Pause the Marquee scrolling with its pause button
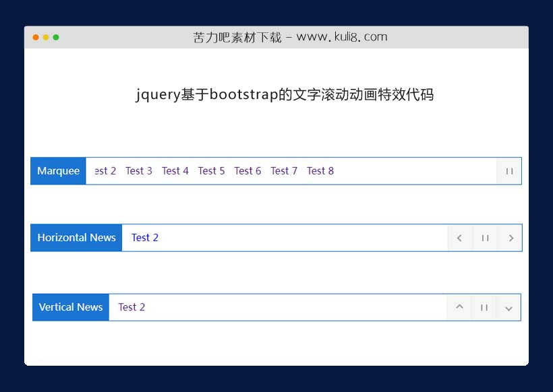Viewport: 553px width, 392px height. 508,171
